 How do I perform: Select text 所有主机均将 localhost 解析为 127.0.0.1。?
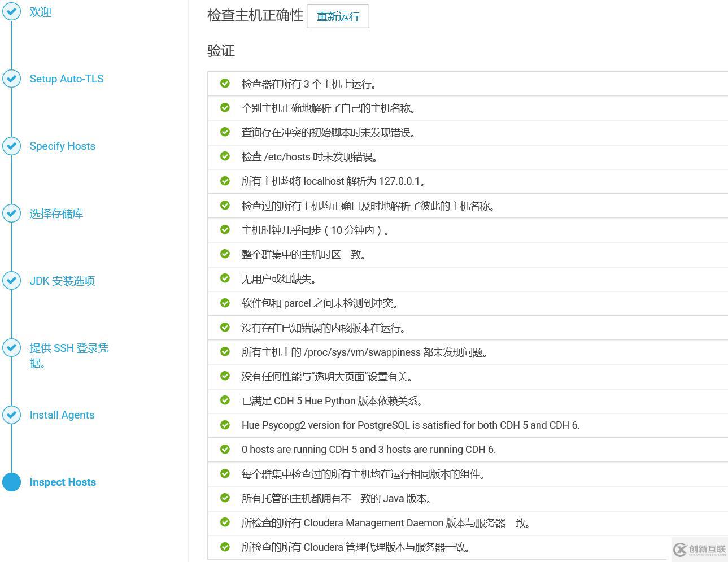pos(333,181)
